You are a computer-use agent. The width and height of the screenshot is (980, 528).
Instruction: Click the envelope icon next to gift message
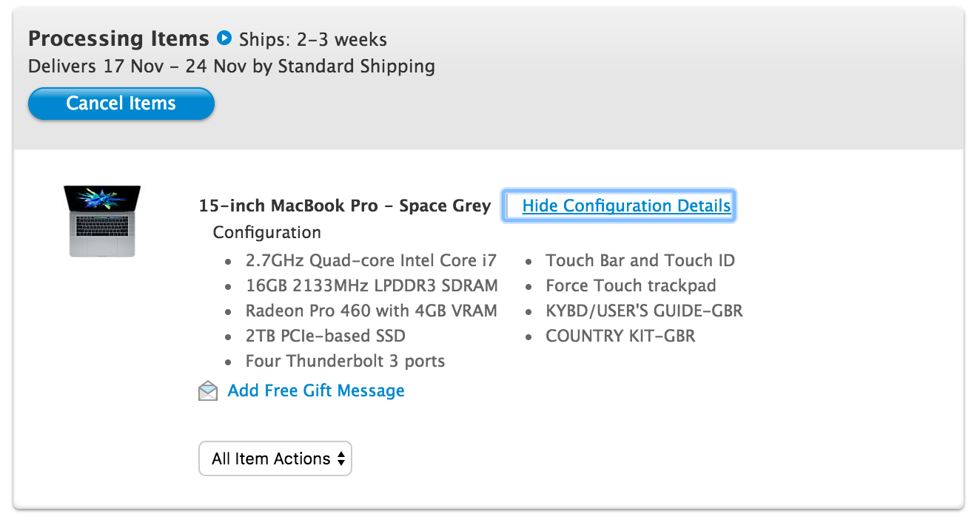[209, 390]
